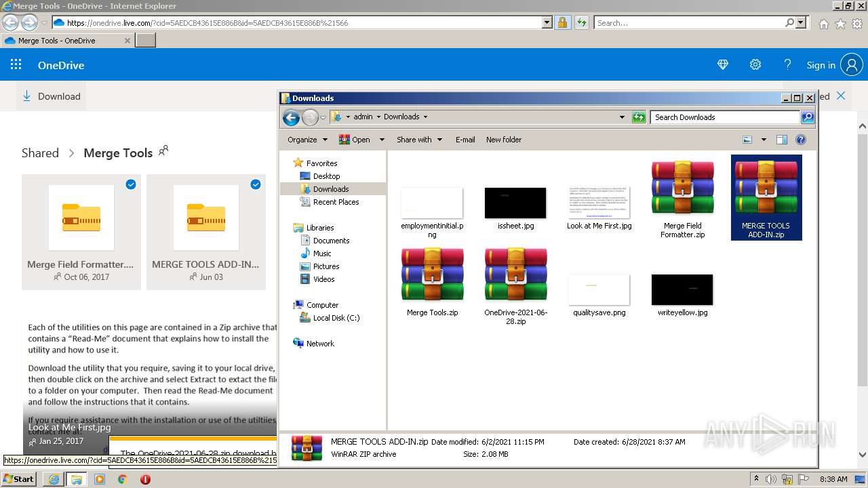The width and height of the screenshot is (868, 488).
Task: Select qualitysave.png file
Action: tap(599, 296)
